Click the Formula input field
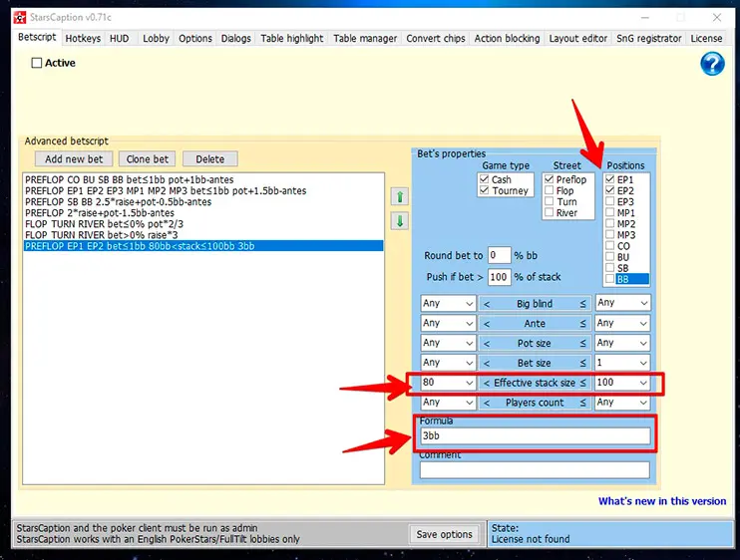 click(x=535, y=436)
